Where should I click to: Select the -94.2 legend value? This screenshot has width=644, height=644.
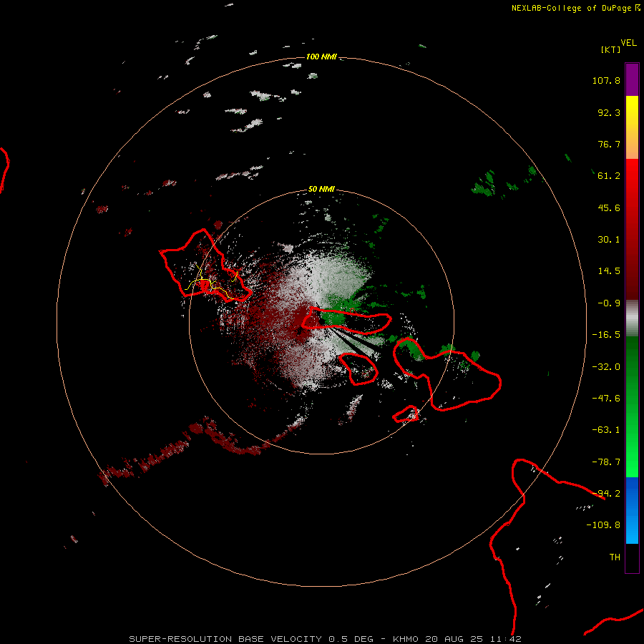point(606,494)
